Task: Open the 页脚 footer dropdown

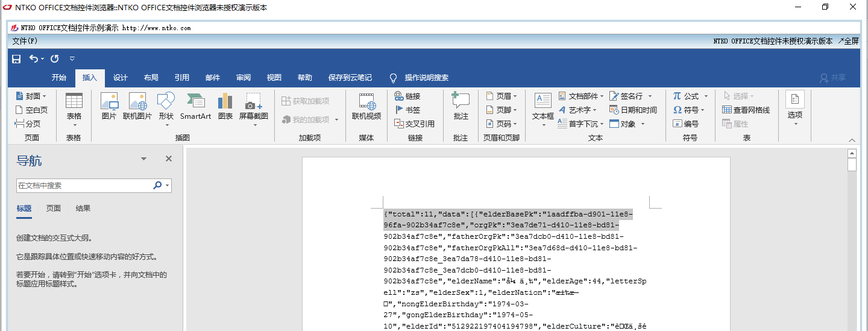Action: 501,110
